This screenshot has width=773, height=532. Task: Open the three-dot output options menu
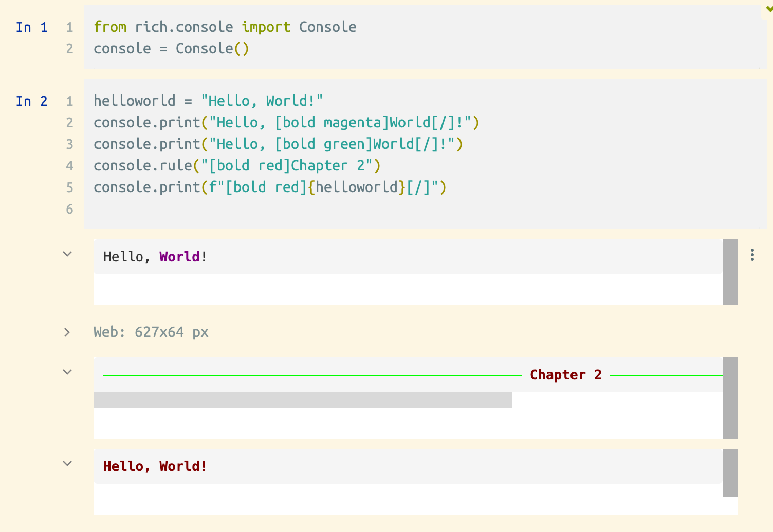(x=752, y=255)
